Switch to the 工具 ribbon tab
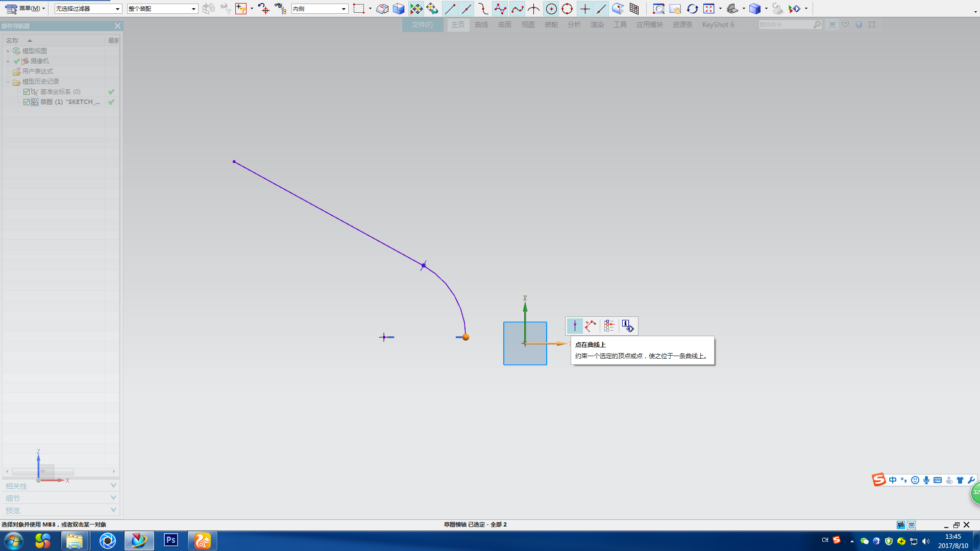The width and height of the screenshot is (980, 551). click(620, 24)
